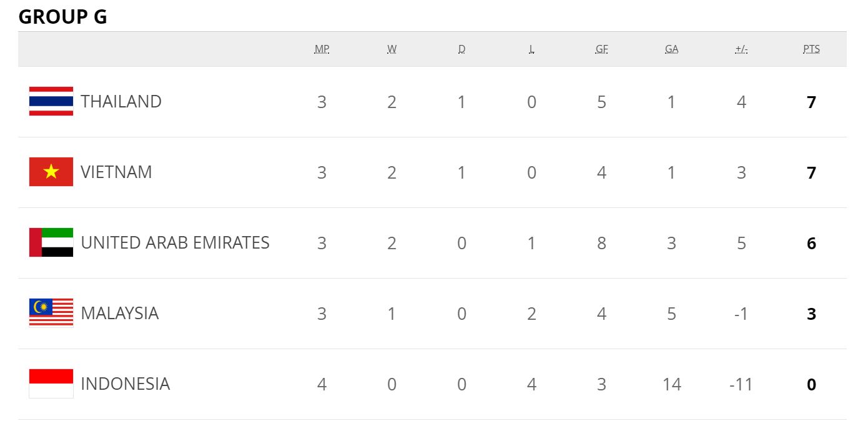Click Indonesia's goals against value 14
Viewport: 868px width, 431px height.
(x=671, y=384)
